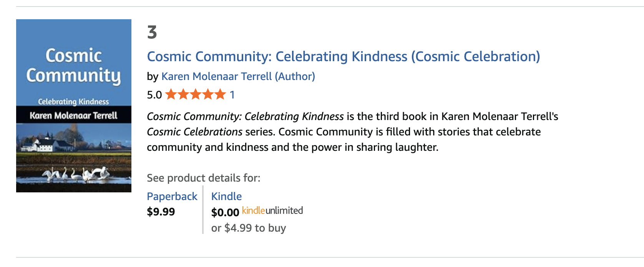Image resolution: width=644 pixels, height=267 pixels.
Task: Open the review count "1" link
Action: pos(232,95)
